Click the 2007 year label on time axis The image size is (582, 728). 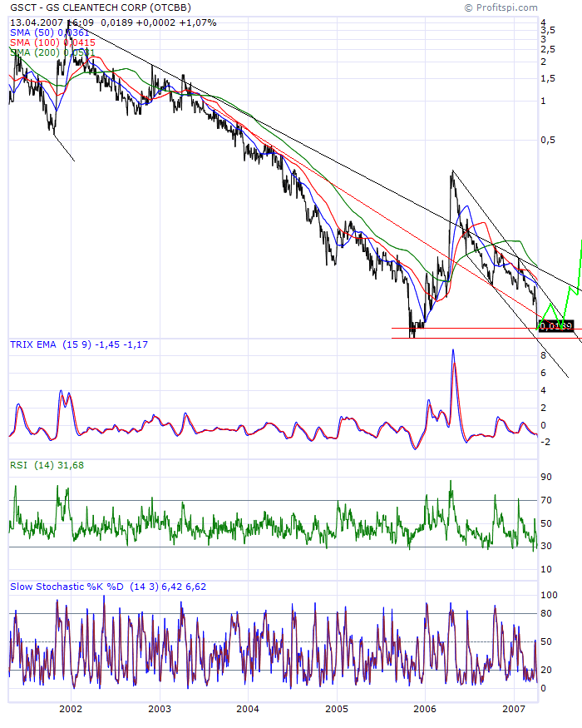[x=514, y=709]
